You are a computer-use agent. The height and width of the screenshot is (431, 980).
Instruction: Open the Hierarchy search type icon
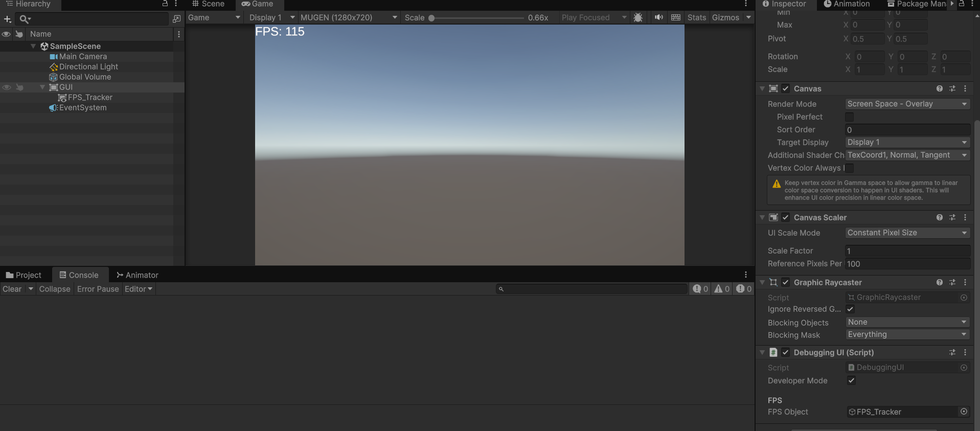click(25, 19)
